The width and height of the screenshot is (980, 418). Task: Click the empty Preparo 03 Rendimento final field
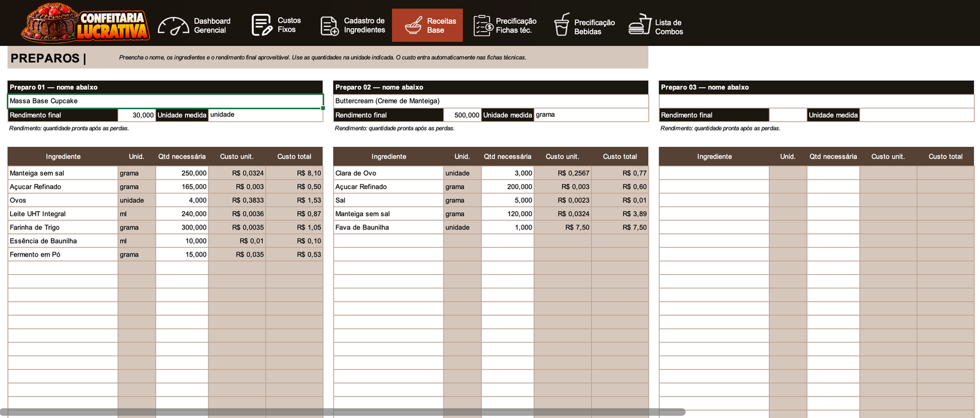(788, 115)
